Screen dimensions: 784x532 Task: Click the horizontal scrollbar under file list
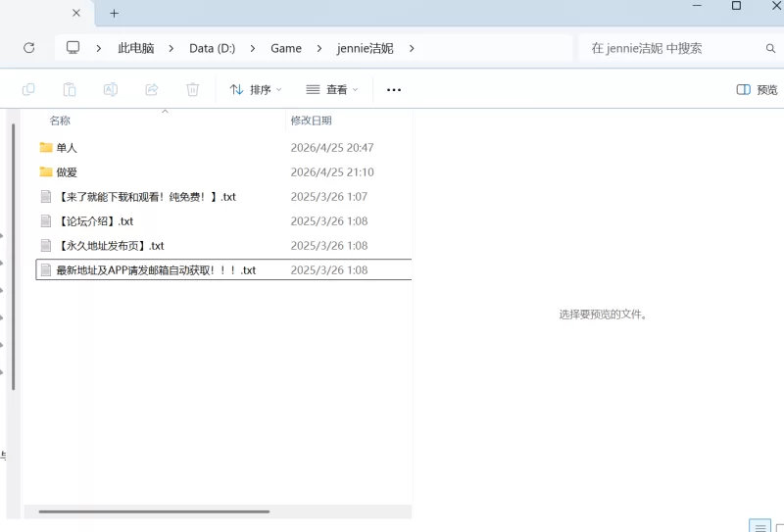click(154, 511)
